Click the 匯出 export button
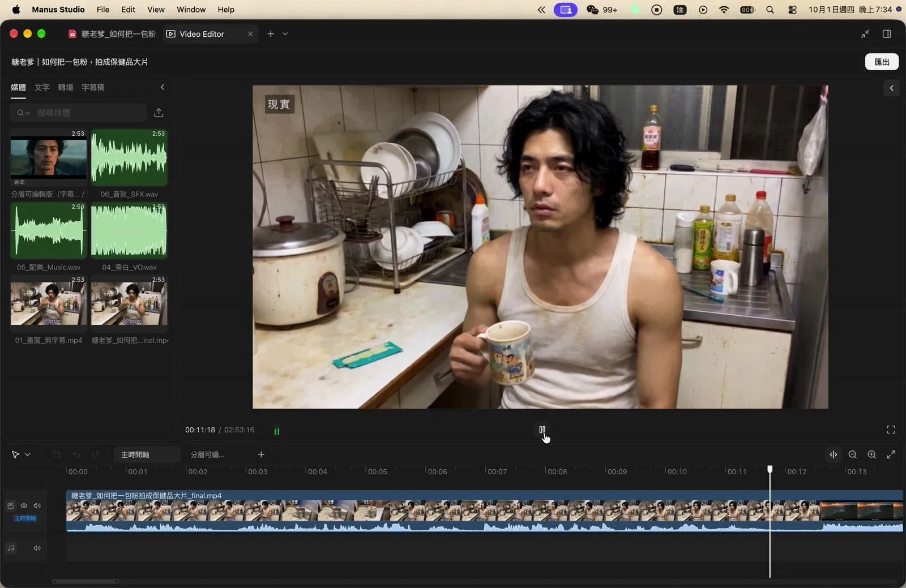This screenshot has height=588, width=906. pyautogui.click(x=882, y=62)
